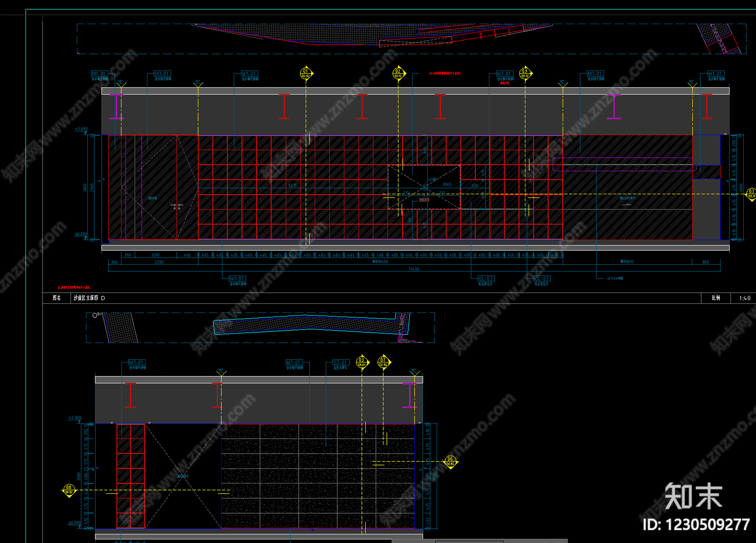The width and height of the screenshot is (756, 543).
Task: Click the ST-01 material tag
Action: (x=341, y=362)
